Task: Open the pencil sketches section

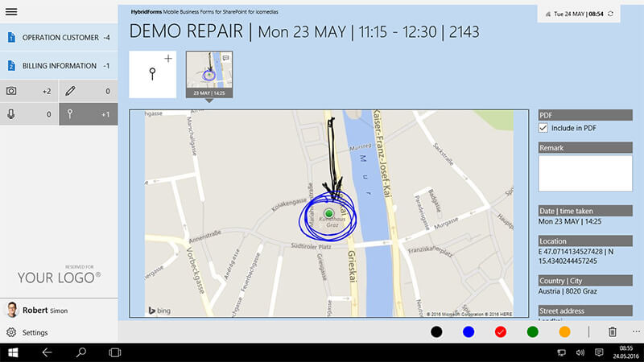Action: point(89,91)
